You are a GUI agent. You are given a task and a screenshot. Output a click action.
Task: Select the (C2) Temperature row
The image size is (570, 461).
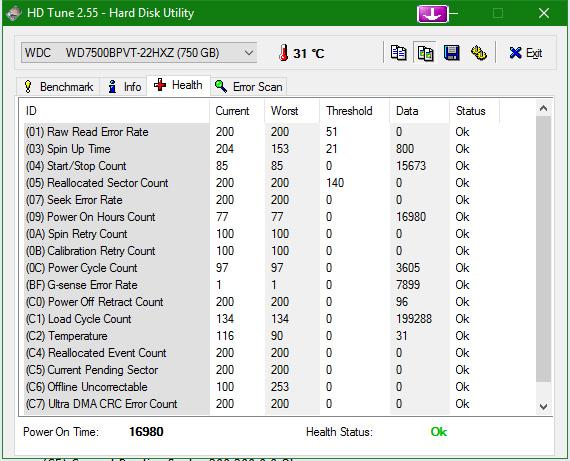click(x=262, y=336)
